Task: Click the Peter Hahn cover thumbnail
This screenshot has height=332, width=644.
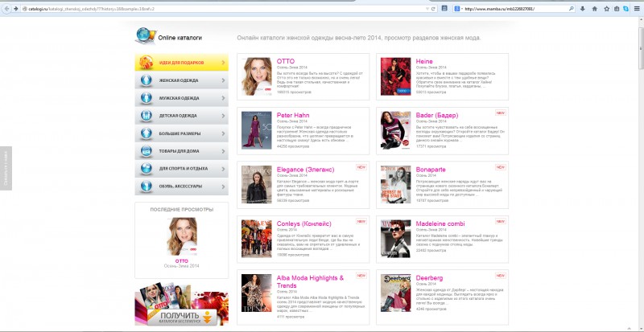Action: pyautogui.click(x=256, y=130)
